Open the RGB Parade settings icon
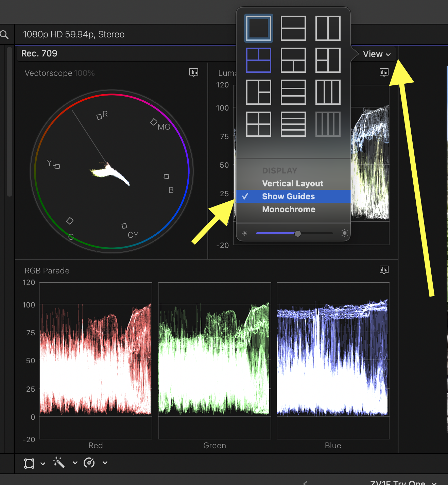 (x=384, y=270)
